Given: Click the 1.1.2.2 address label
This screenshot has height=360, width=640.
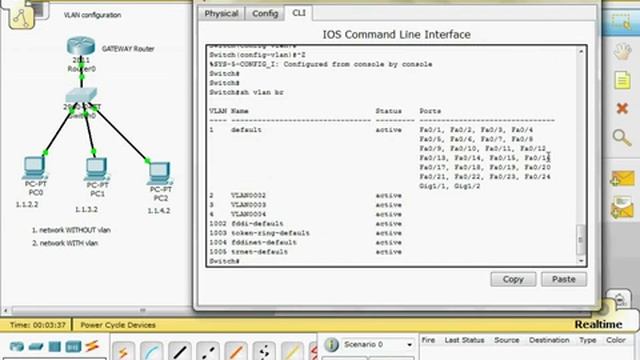Looking at the screenshot, I should (27, 204).
